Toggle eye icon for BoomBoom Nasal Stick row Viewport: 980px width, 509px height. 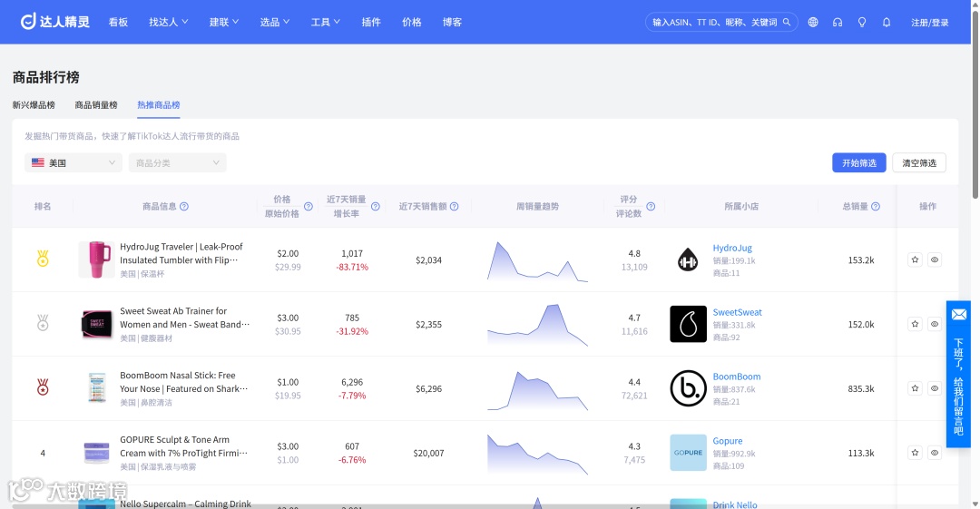click(x=935, y=388)
